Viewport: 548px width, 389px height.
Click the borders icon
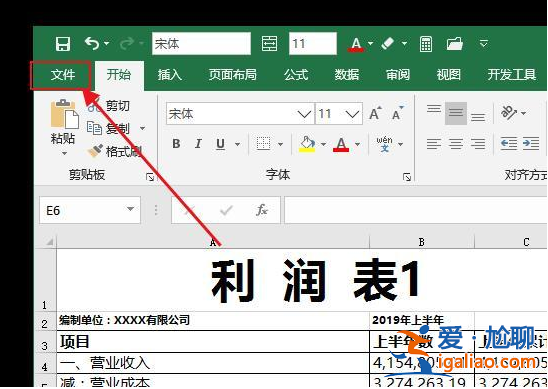[x=263, y=144]
